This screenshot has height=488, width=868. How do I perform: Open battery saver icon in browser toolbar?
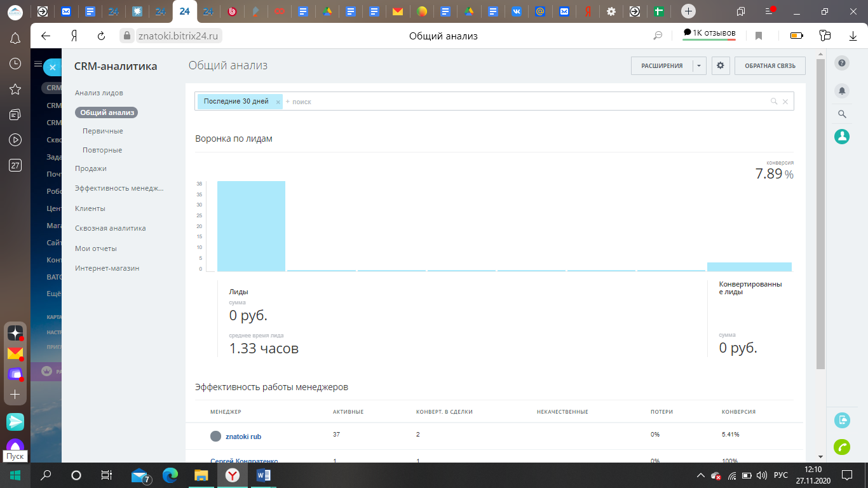[x=797, y=36]
